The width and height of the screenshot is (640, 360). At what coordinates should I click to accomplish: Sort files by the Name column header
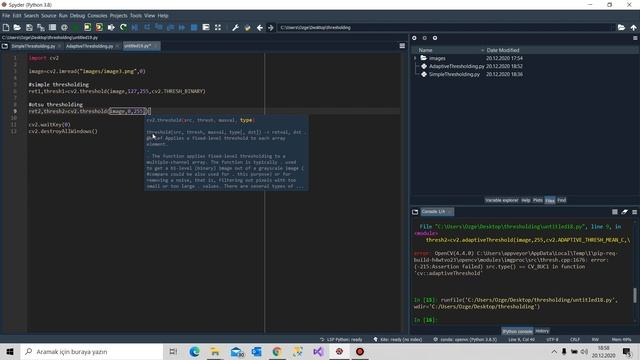pyautogui.click(x=425, y=50)
